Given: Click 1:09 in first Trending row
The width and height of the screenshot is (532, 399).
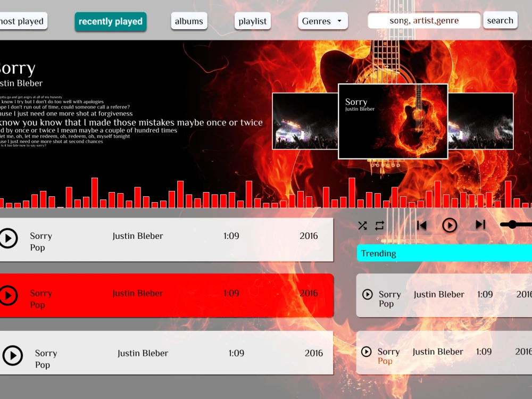Looking at the screenshot, I should [x=485, y=295].
